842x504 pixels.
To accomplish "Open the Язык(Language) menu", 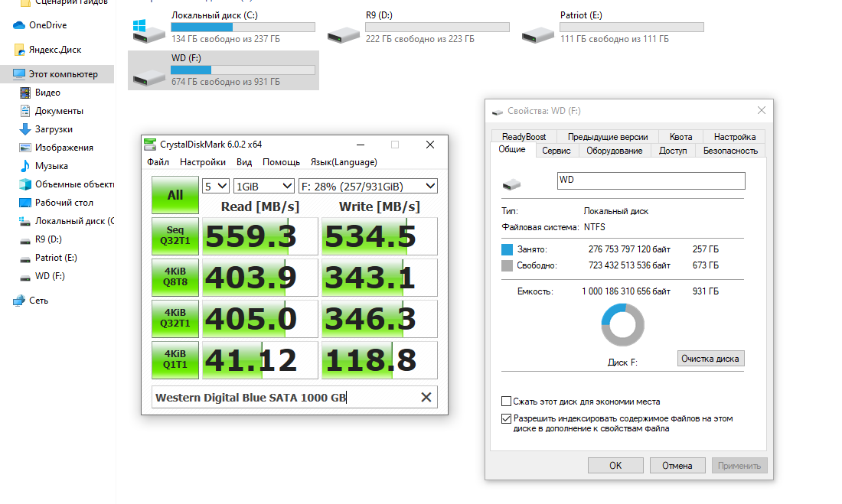I will point(344,162).
